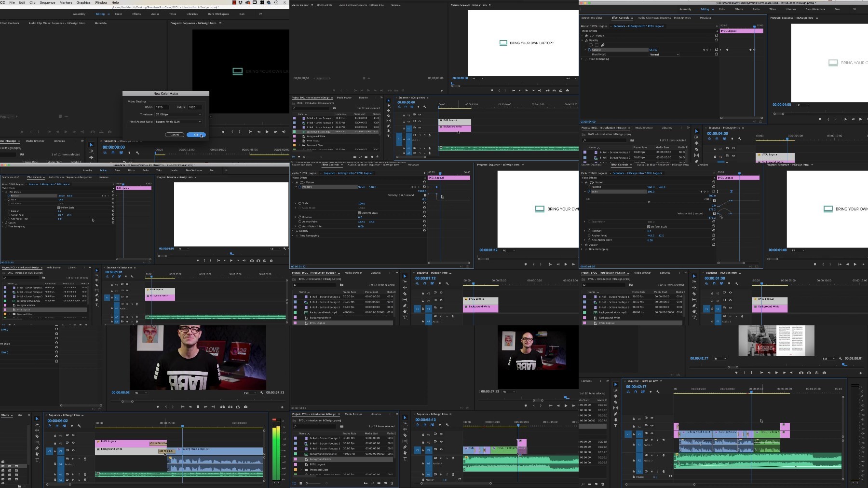Switch to the Assembly workspace beside the dialog
Viewport: 868px width, 488px height.
pos(79,14)
